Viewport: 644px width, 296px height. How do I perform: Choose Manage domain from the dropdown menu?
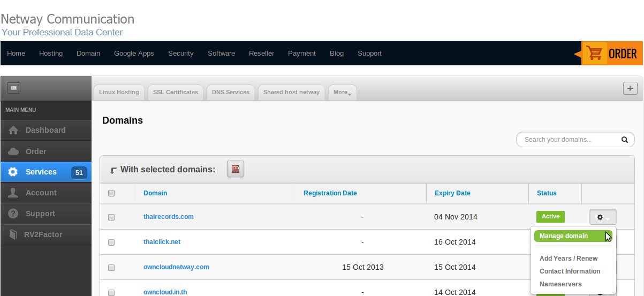click(564, 236)
